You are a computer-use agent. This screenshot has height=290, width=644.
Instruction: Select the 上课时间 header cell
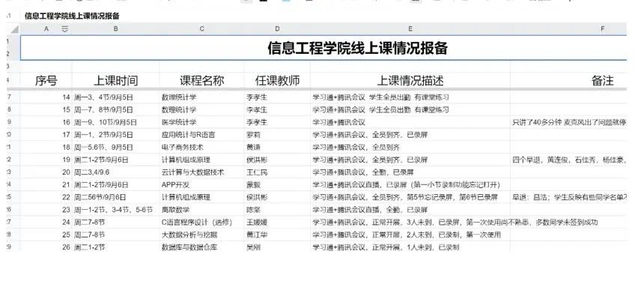tap(116, 80)
